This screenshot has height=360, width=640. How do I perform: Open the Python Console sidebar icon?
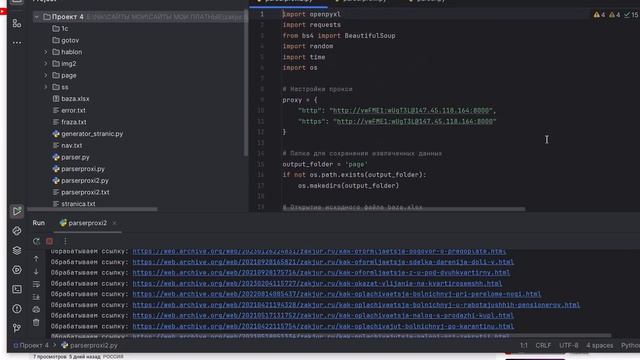17,231
